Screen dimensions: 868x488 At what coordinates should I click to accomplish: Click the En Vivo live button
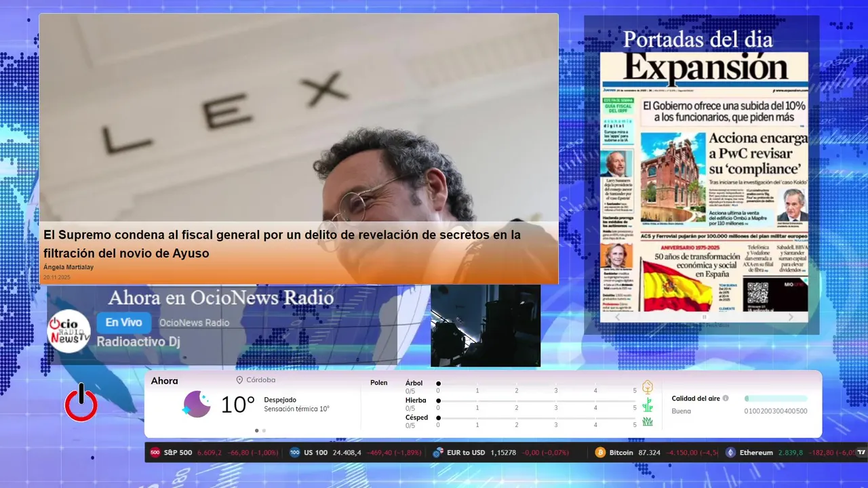click(x=123, y=323)
